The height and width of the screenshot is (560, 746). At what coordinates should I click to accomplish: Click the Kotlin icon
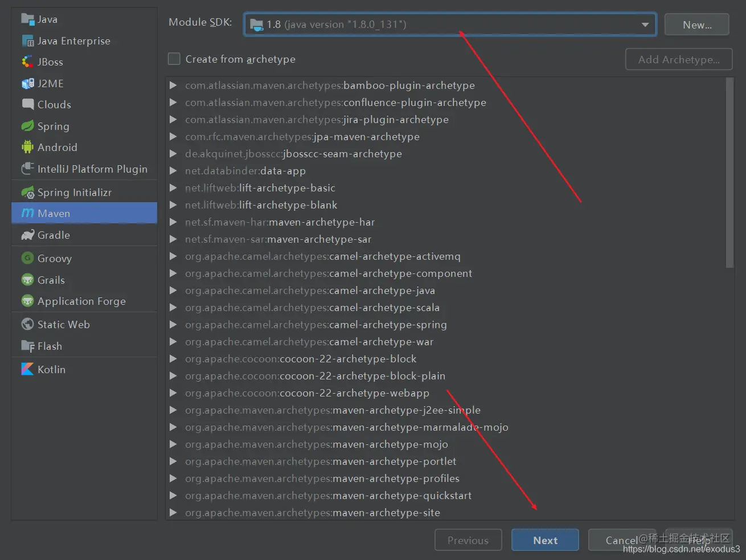click(x=27, y=370)
